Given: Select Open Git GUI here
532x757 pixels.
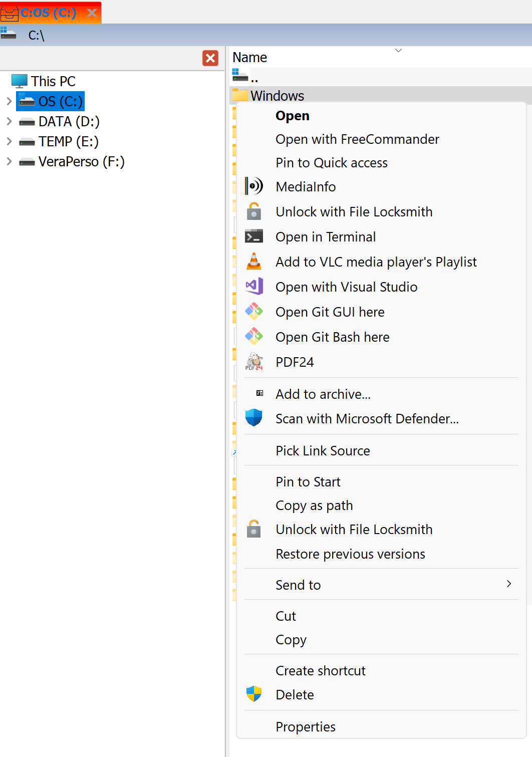Looking at the screenshot, I should [381, 312].
